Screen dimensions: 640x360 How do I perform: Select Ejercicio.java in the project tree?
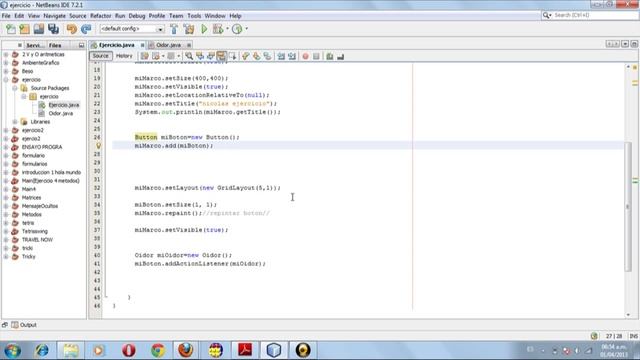pos(64,105)
